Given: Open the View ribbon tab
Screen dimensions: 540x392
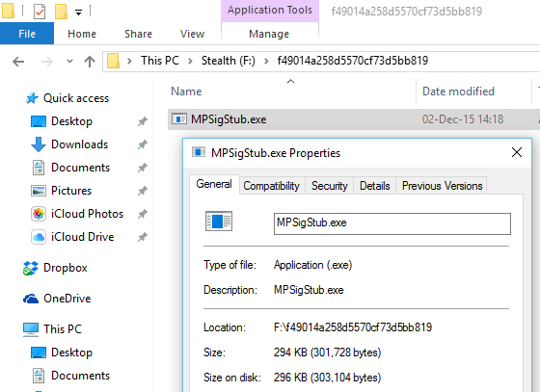Looking at the screenshot, I should pyautogui.click(x=192, y=34).
